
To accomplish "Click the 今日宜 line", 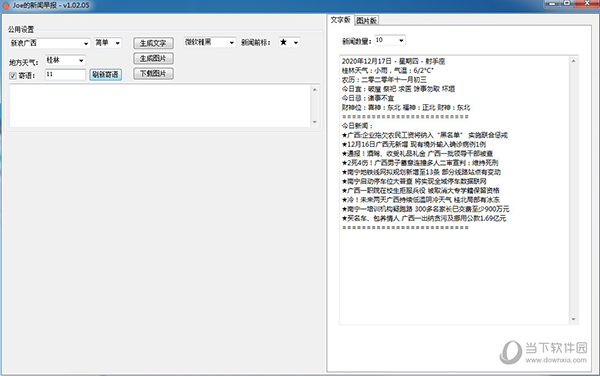I will click(398, 89).
